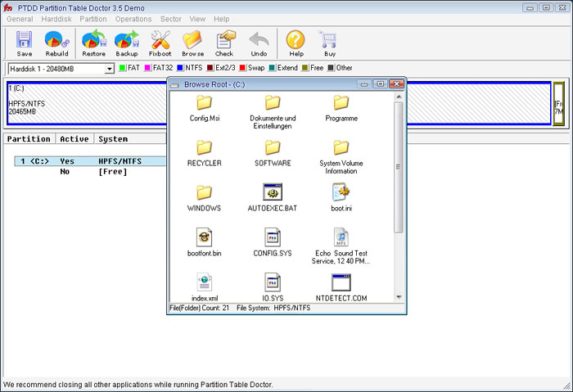Click the Browse toolbar icon
573x392 pixels.
click(192, 44)
